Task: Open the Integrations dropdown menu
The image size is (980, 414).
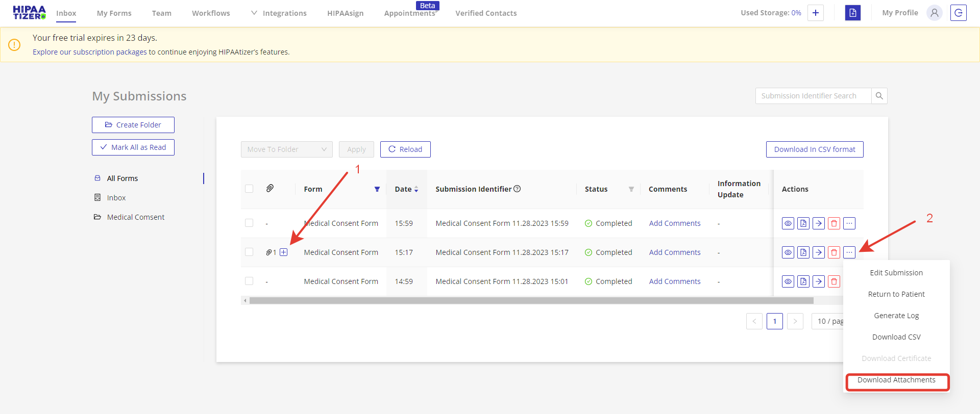Action: tap(279, 13)
